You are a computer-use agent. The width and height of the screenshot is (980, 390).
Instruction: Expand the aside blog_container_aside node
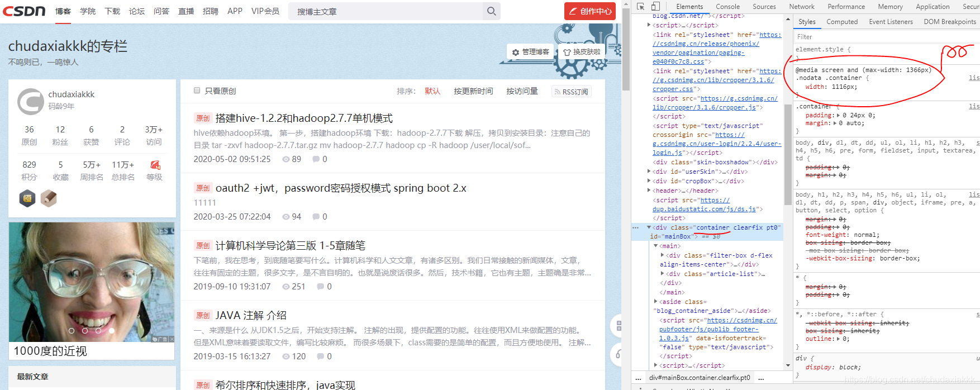coord(656,302)
